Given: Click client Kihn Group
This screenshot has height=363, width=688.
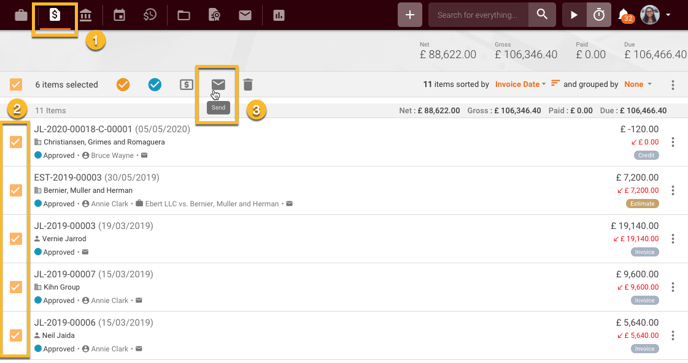Looking at the screenshot, I should pyautogui.click(x=61, y=287).
